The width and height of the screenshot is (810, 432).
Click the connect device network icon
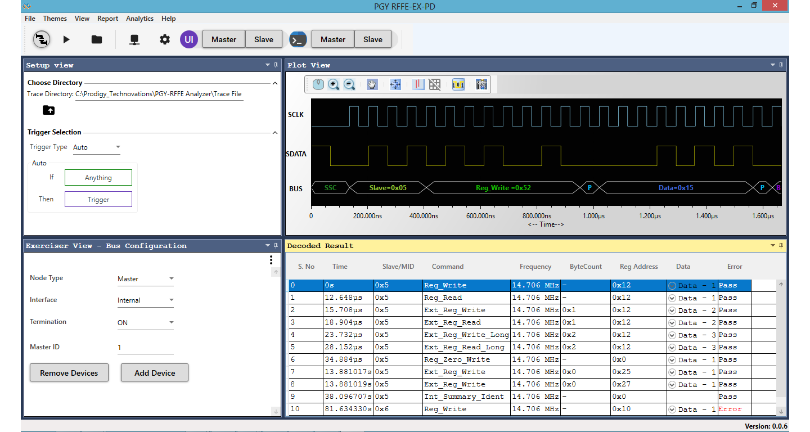134,40
